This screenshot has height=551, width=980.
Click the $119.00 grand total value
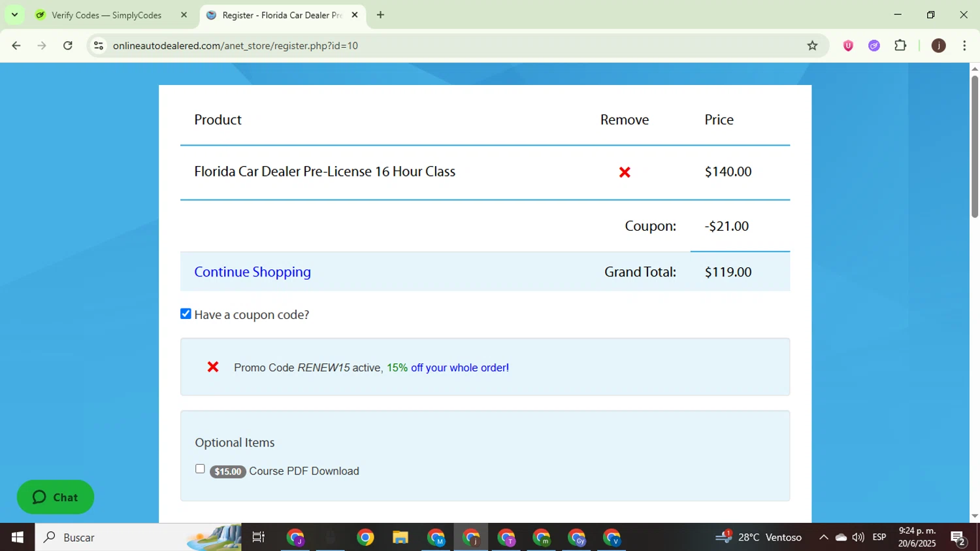click(x=728, y=272)
